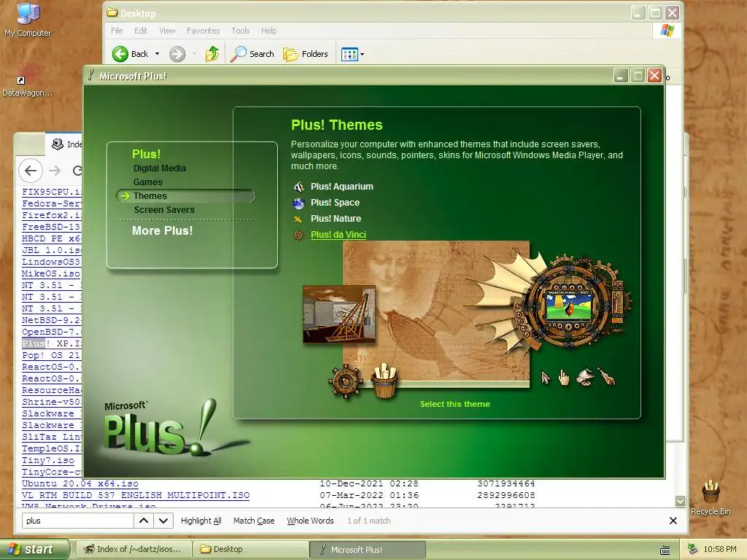Open Recycle Bin desktop icon
The width and height of the screenshot is (747, 560).
(711, 497)
